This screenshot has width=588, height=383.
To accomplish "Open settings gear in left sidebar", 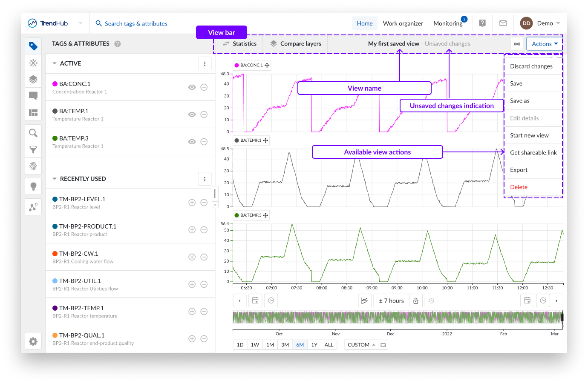I will [33, 341].
